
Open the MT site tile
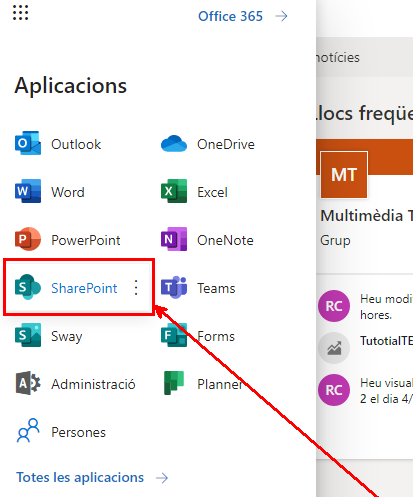tap(344, 175)
